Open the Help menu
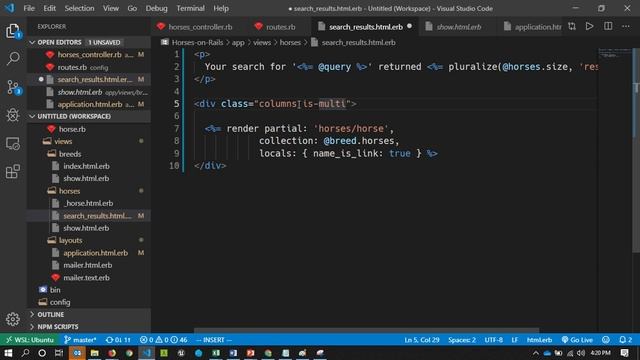 pyautogui.click(x=221, y=8)
